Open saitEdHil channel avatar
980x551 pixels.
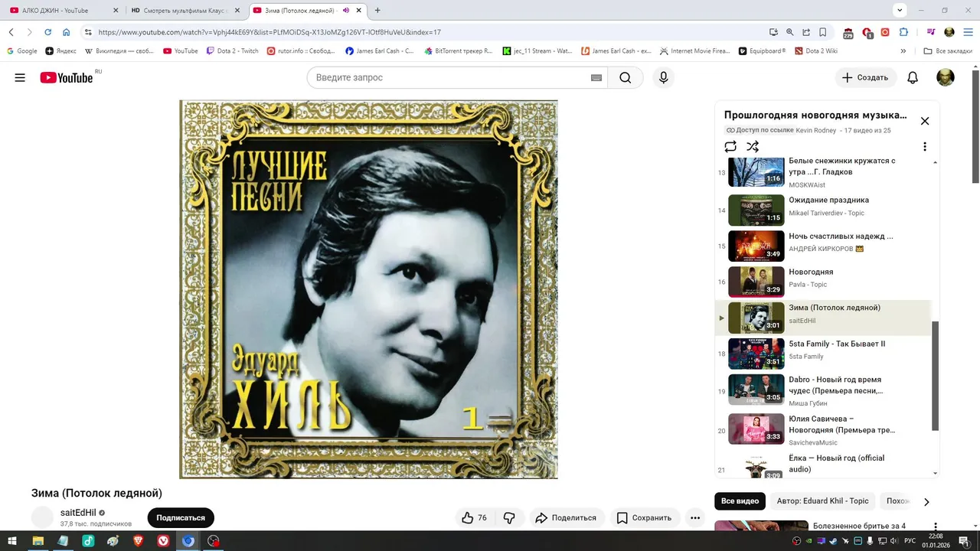click(x=43, y=517)
